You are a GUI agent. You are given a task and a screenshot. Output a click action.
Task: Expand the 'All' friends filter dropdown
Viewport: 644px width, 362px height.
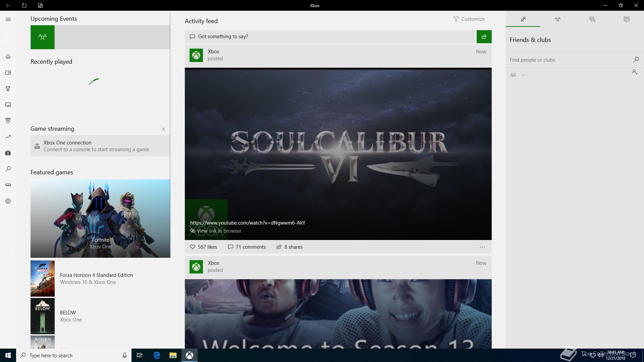[x=518, y=75]
